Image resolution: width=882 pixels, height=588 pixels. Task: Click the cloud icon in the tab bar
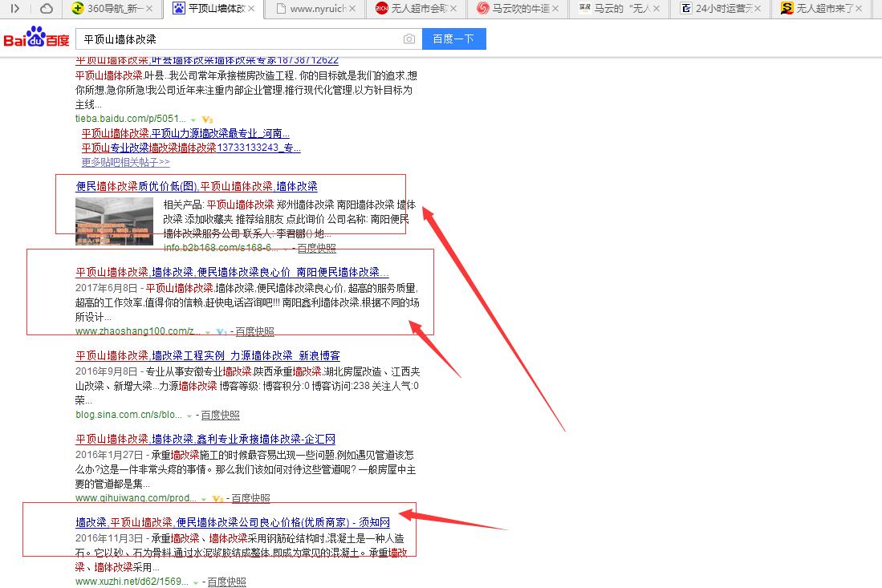click(47, 9)
